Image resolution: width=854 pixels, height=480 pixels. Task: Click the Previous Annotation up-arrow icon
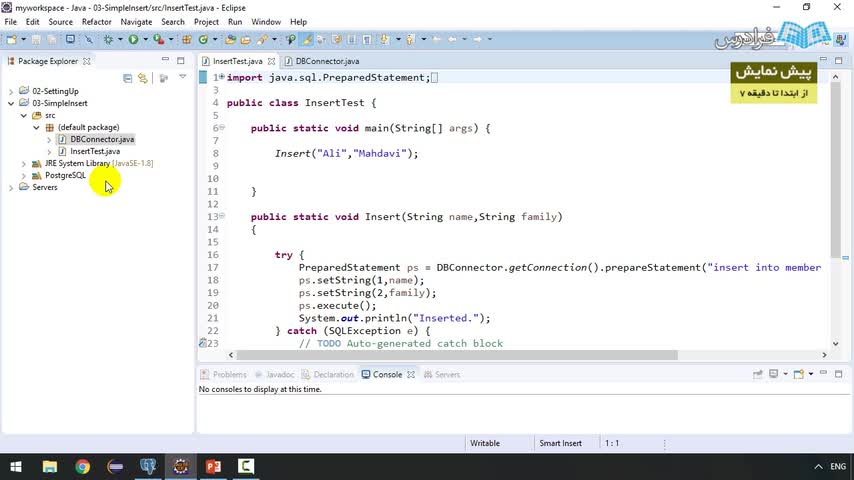pyautogui.click(x=411, y=39)
